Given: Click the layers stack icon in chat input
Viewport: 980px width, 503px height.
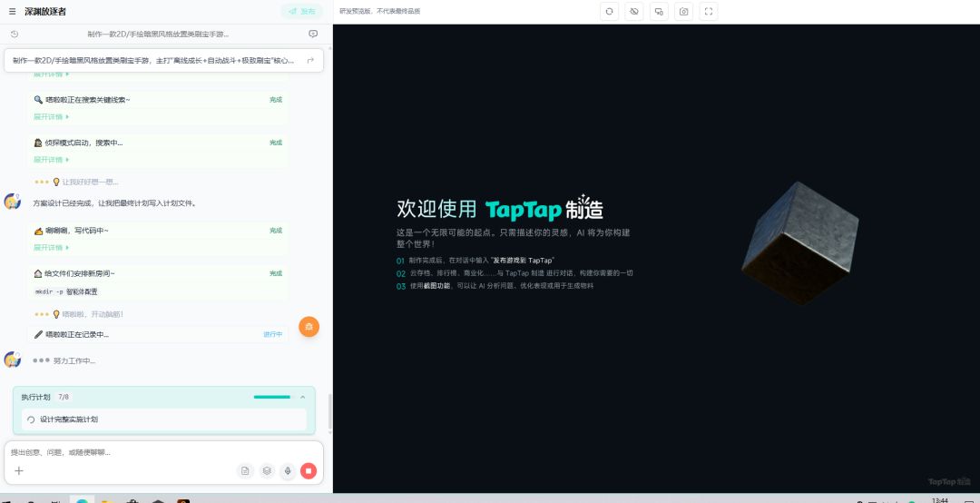Looking at the screenshot, I should (x=267, y=470).
